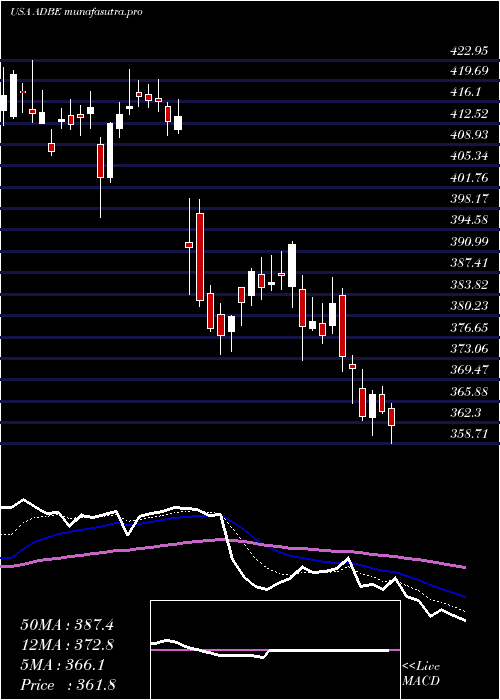Viewport: 500px width, 700px height.
Task: Select the 405.34 price level label
Action: tap(468, 156)
